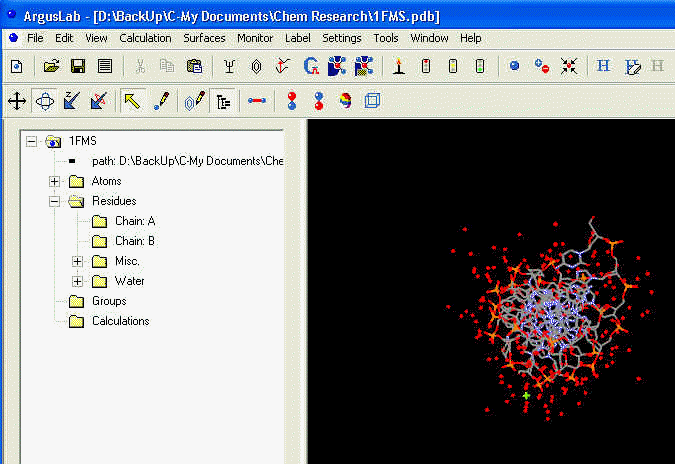675x464 pixels.
Task: Expand the Water folder node
Action: tap(78, 281)
